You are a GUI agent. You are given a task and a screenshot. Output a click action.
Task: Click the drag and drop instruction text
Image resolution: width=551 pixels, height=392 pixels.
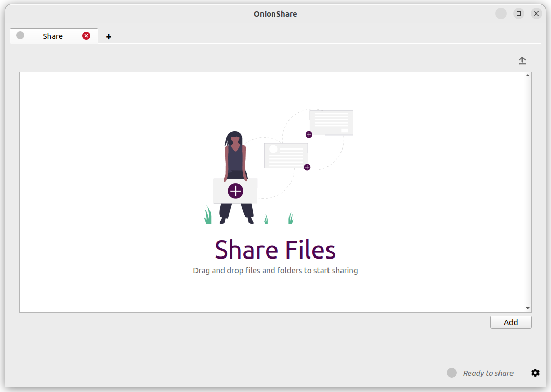(x=275, y=271)
